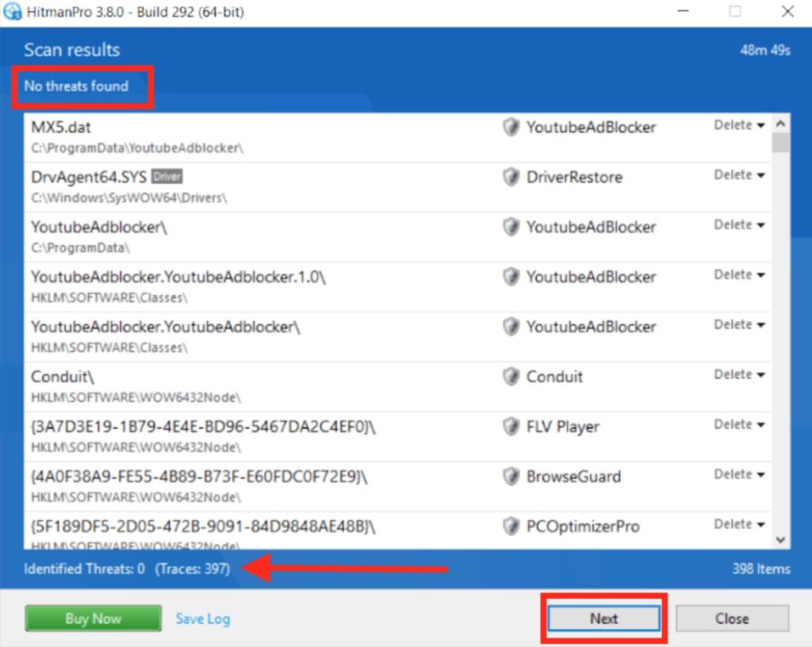Select the {4A0F38A9-FE55-4B89-B73F-E60FDC0F72E9}\ entry
Viewport: 812px width, 647px height.
(397, 487)
